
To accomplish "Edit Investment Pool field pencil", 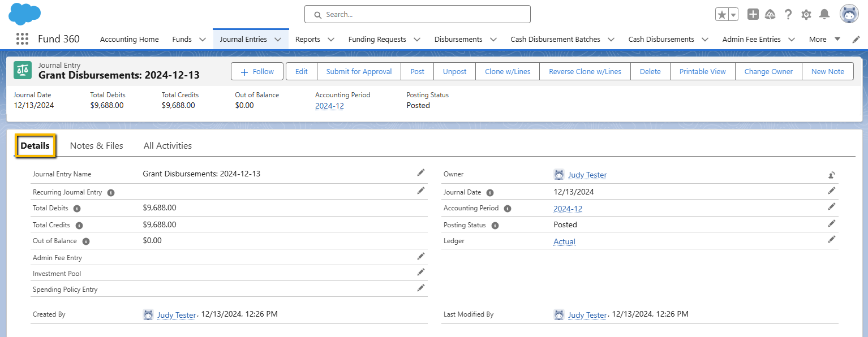I will pyautogui.click(x=420, y=272).
